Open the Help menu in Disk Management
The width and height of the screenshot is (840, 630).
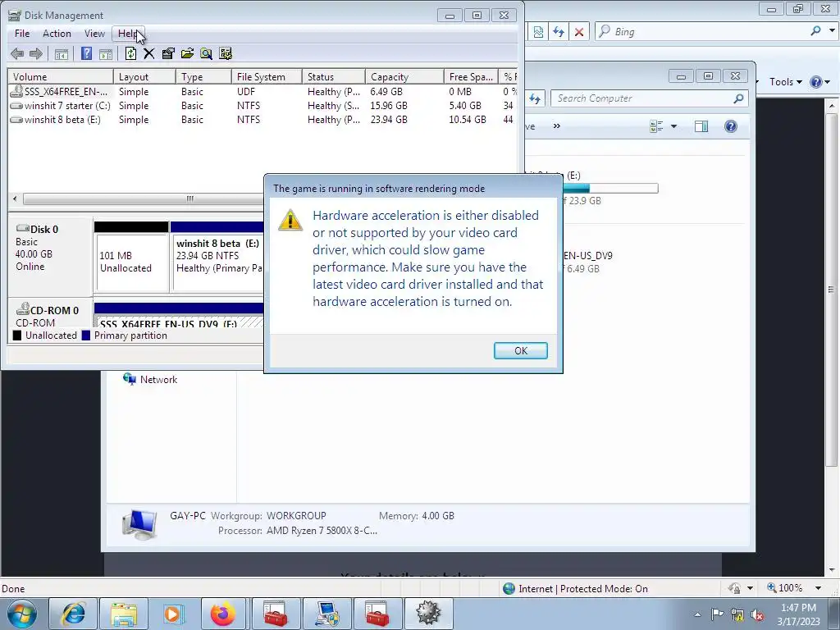(x=128, y=33)
